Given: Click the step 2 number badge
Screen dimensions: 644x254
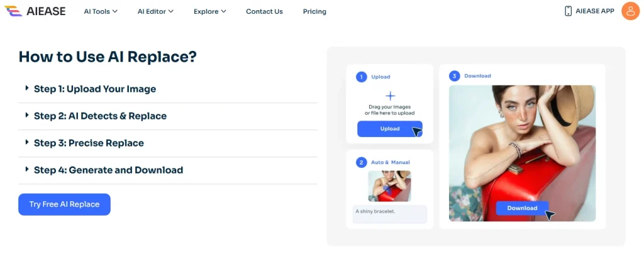Looking at the screenshot, I should [x=361, y=162].
